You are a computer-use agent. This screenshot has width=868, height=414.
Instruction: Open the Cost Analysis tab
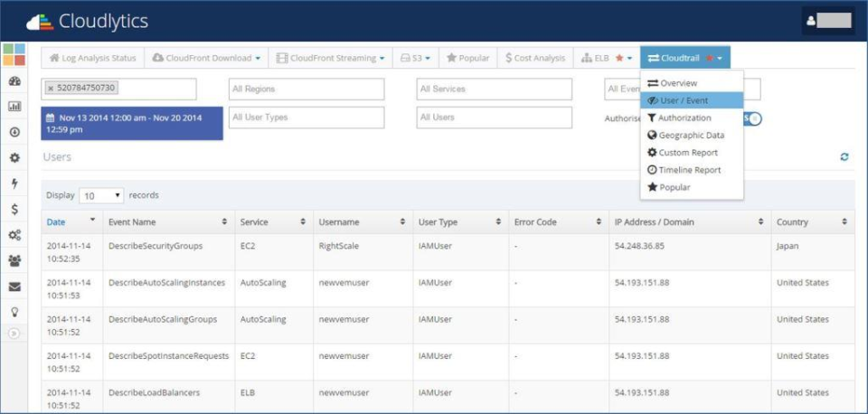[x=535, y=58]
